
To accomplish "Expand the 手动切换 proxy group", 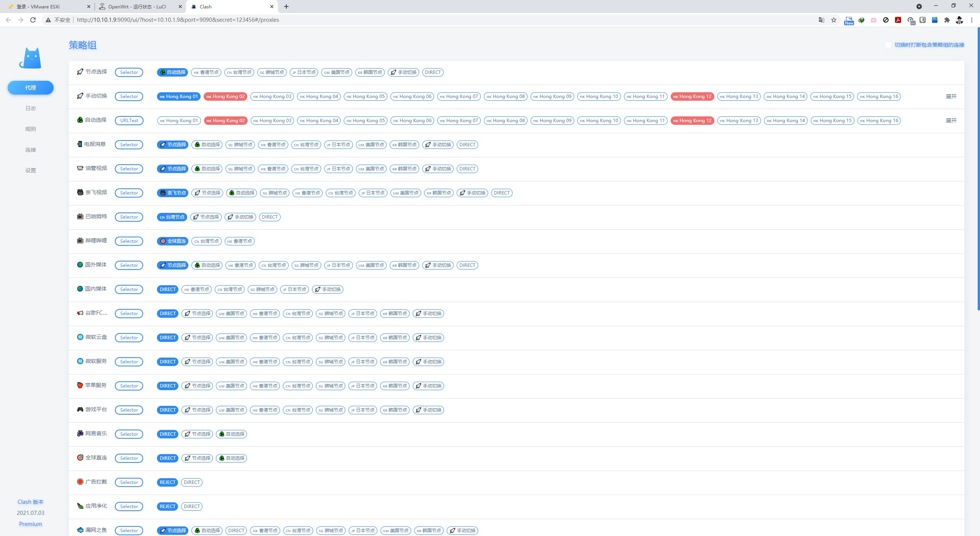I will click(951, 96).
